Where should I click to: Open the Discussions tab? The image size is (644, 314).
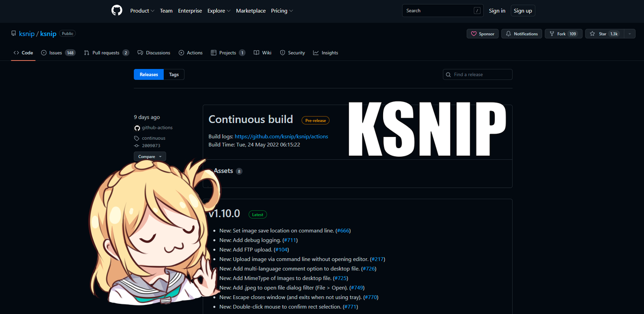pos(153,53)
